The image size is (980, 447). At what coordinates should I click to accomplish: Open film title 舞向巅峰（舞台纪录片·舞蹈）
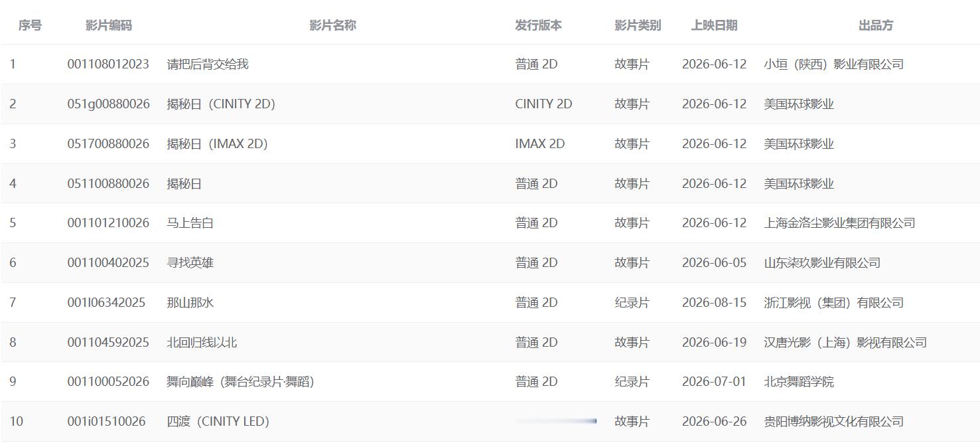click(240, 382)
